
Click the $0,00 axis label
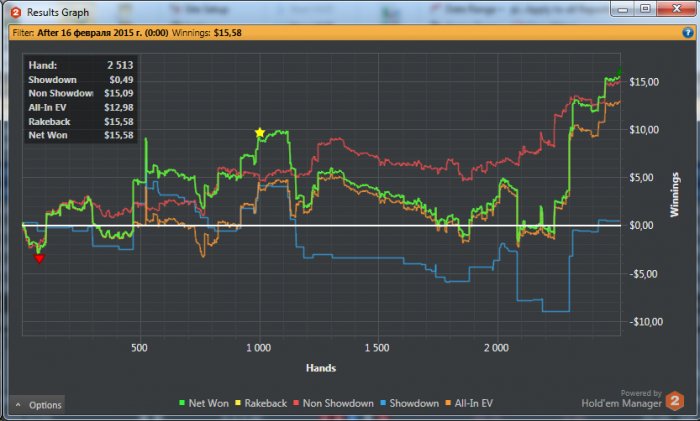pyautogui.click(x=642, y=225)
